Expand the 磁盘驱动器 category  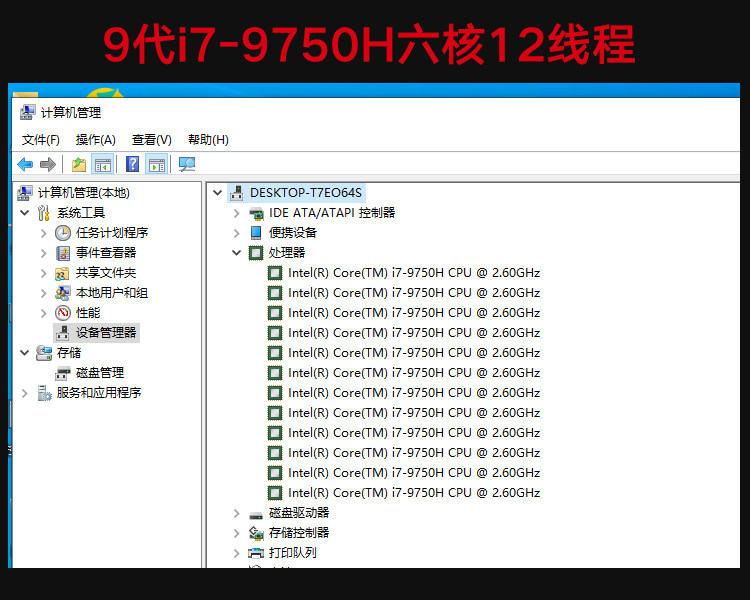pyautogui.click(x=236, y=513)
